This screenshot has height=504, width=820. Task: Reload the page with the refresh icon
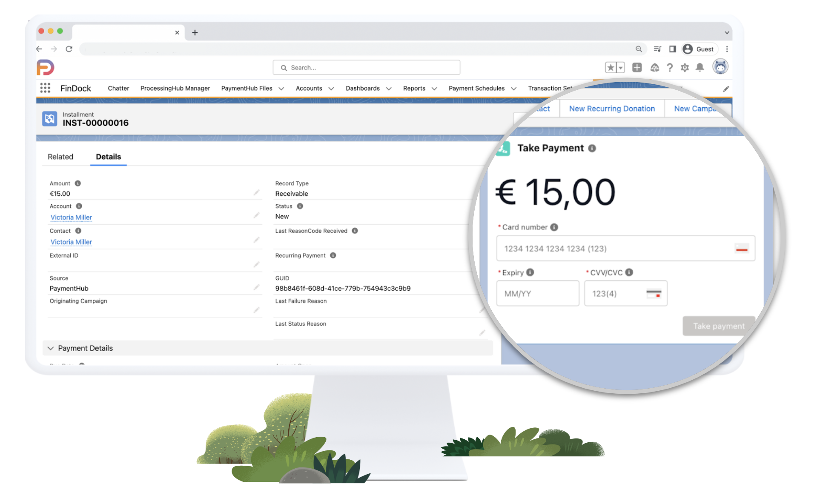tap(69, 49)
